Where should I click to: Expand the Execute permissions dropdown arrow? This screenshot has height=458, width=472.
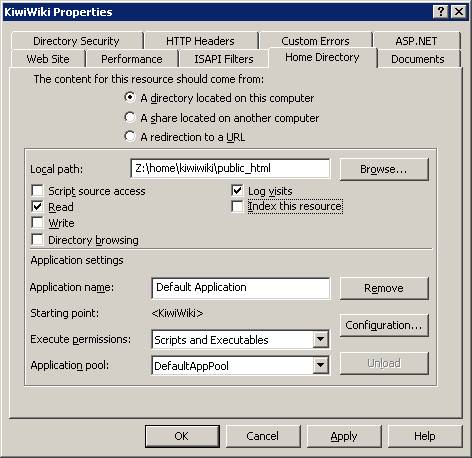click(320, 339)
